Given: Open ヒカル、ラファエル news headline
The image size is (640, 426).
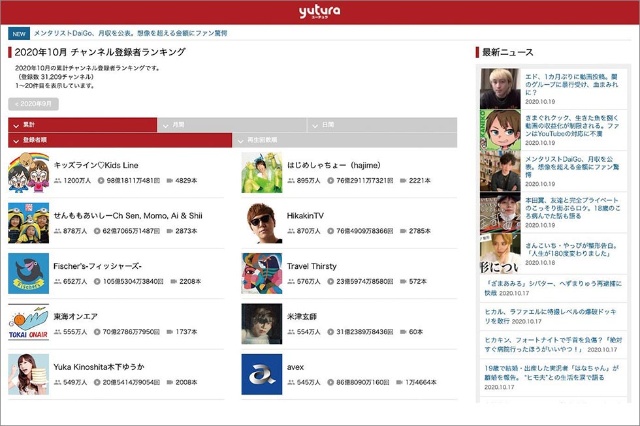Looking at the screenshot, I should [550, 316].
